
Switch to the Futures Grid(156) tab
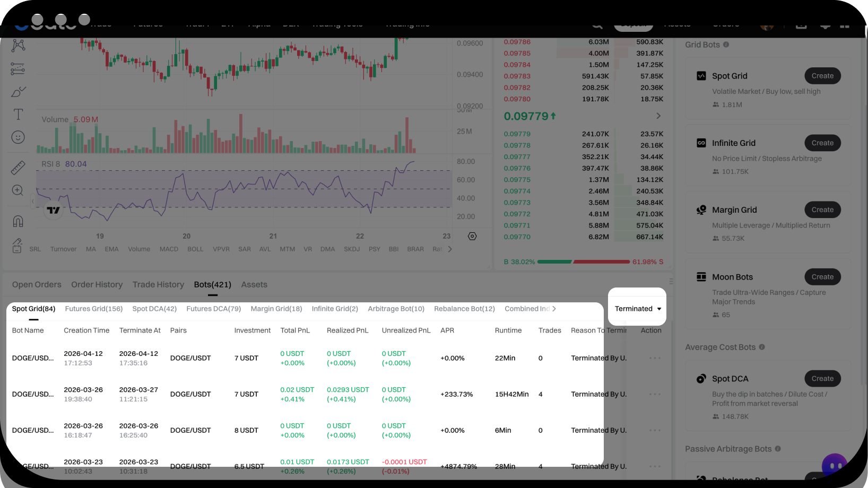94,309
